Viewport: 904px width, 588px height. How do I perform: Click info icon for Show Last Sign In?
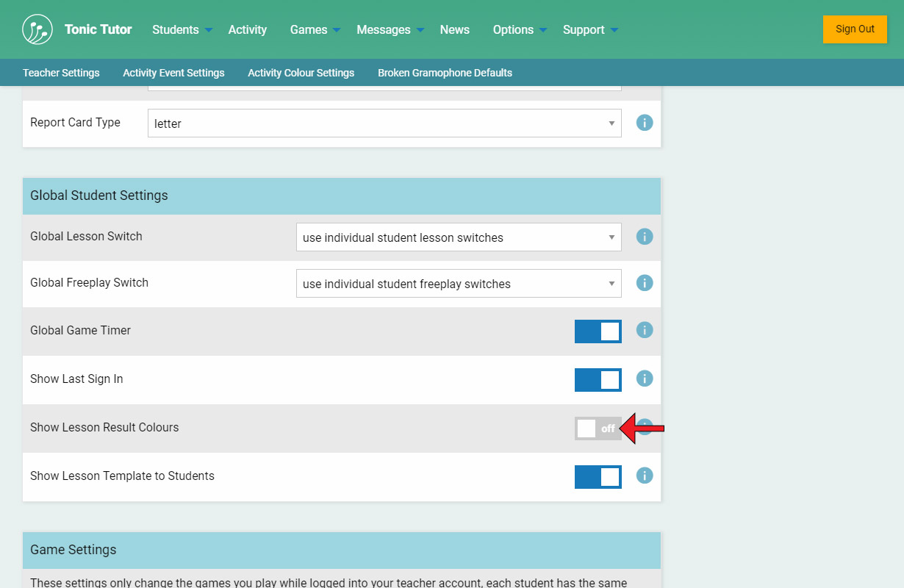click(x=645, y=379)
